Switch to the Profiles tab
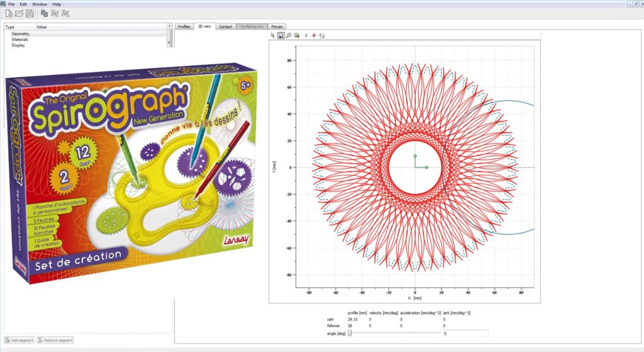644x352 pixels. point(184,26)
